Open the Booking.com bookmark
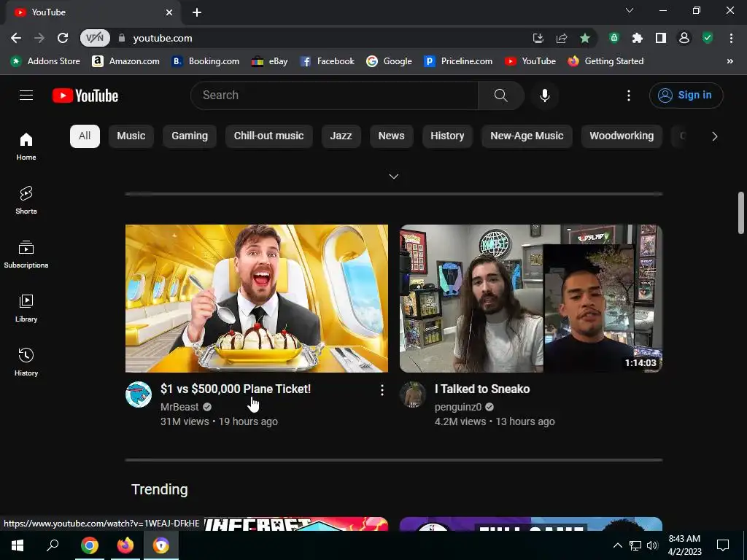This screenshot has width=747, height=560. coord(206,61)
